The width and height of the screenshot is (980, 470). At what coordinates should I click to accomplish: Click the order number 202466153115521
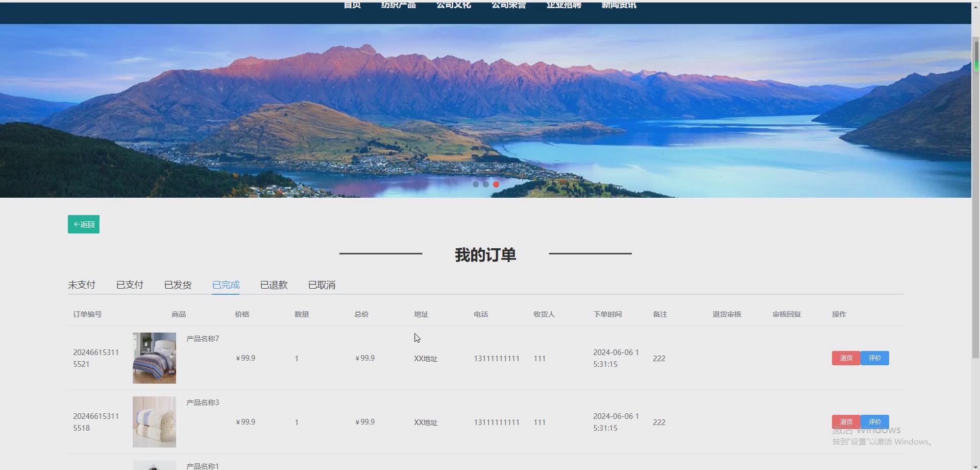coord(96,358)
